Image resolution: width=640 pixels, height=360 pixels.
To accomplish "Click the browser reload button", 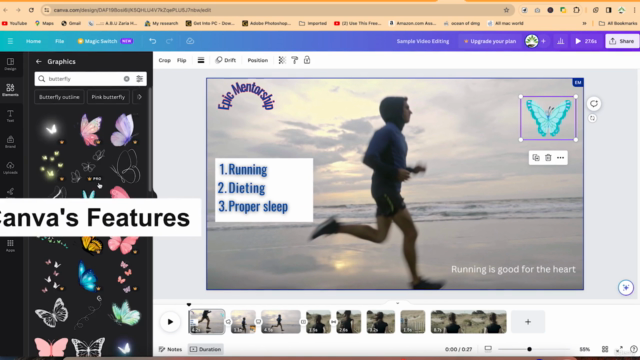I will [31, 10].
